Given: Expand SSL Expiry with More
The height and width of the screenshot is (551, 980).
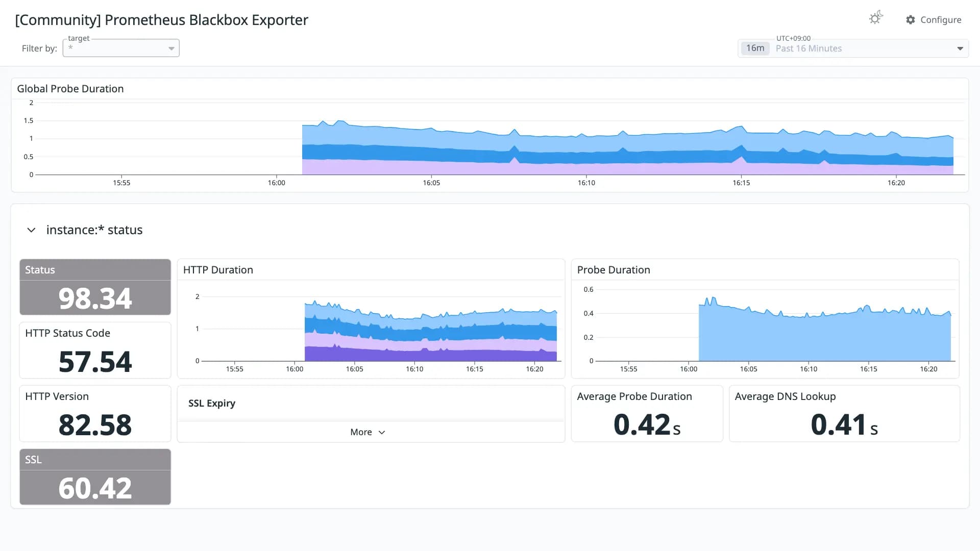Looking at the screenshot, I should [x=367, y=432].
